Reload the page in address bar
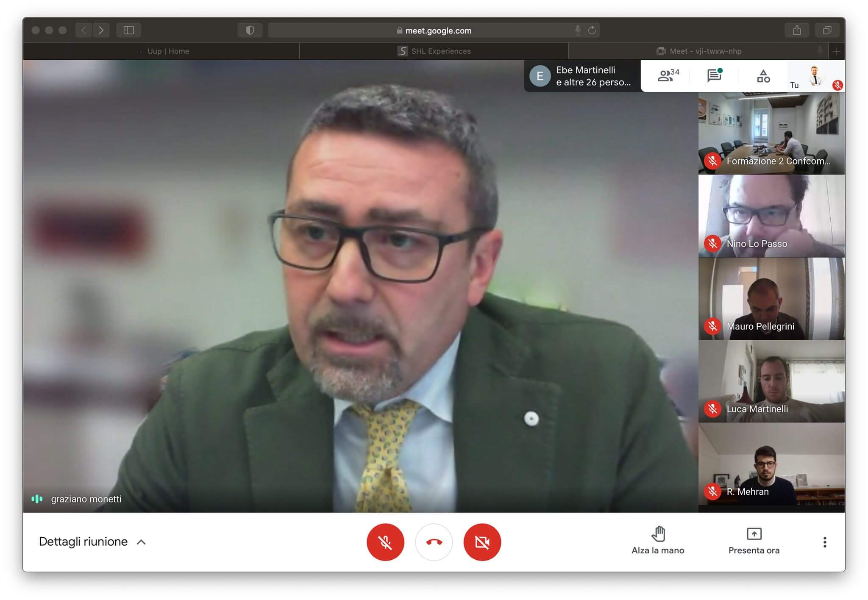Viewport: 868px width, 600px height. (x=592, y=31)
